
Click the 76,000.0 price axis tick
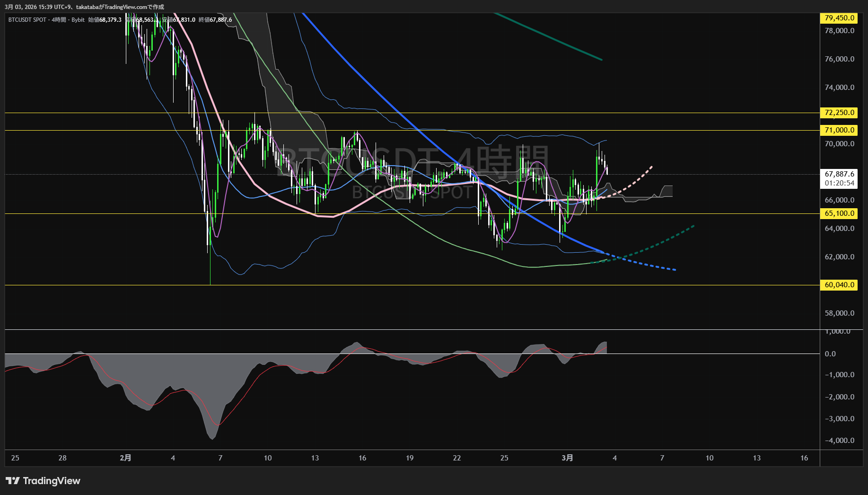[x=839, y=59]
